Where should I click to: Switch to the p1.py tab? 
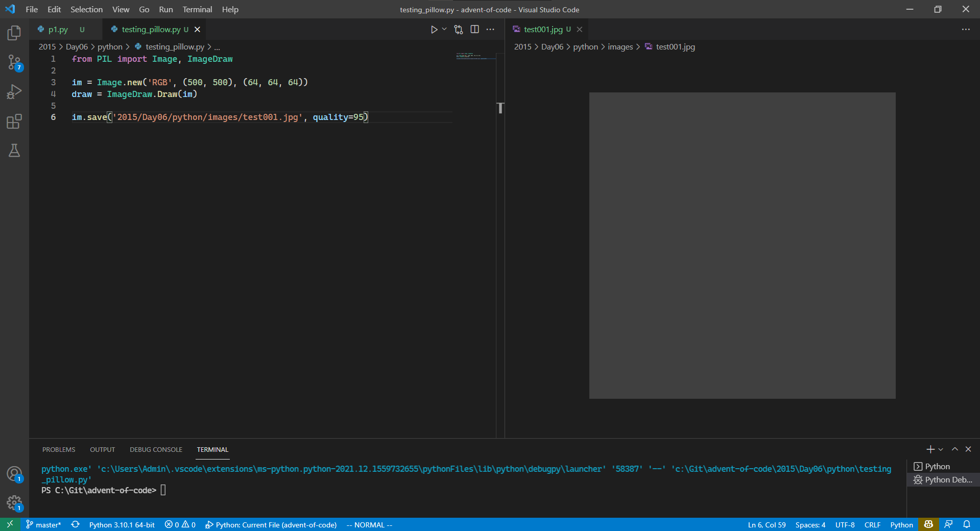(x=58, y=30)
